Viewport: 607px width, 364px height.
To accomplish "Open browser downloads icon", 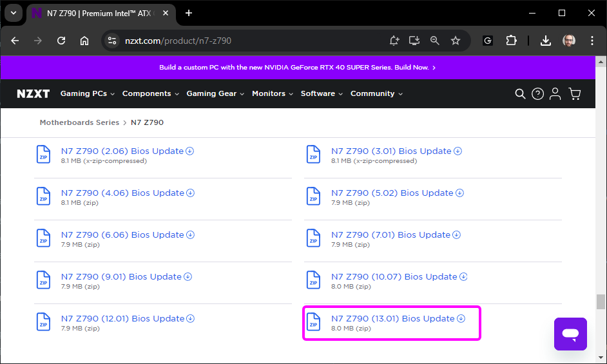I will pyautogui.click(x=545, y=41).
